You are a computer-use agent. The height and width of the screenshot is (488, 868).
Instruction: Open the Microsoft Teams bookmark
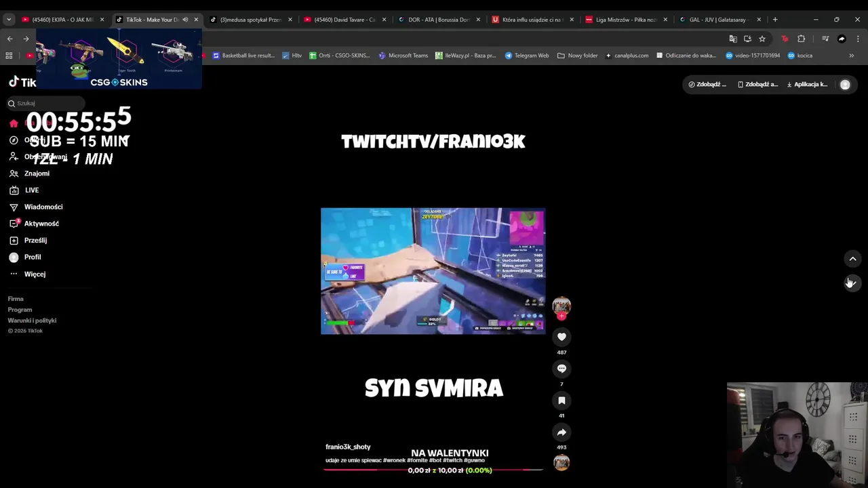click(403, 56)
